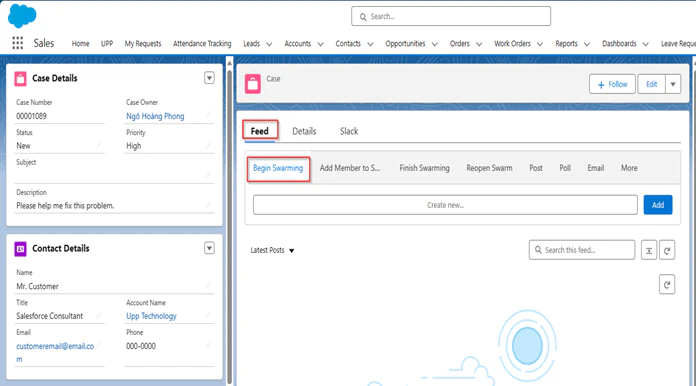Image resolution: width=696 pixels, height=386 pixels.
Task: Edit the Phone field pencil icon
Action: tap(208, 345)
